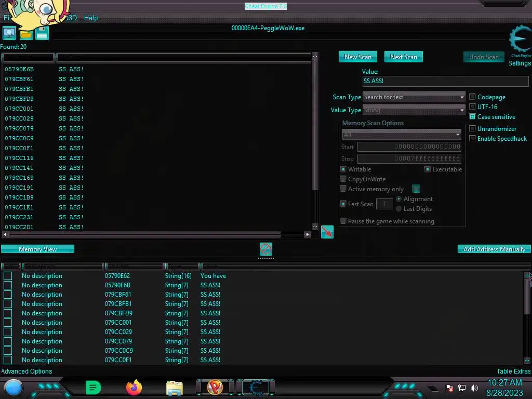Click the Start address field
Viewport: 532px width, 399px height.
[409, 147]
